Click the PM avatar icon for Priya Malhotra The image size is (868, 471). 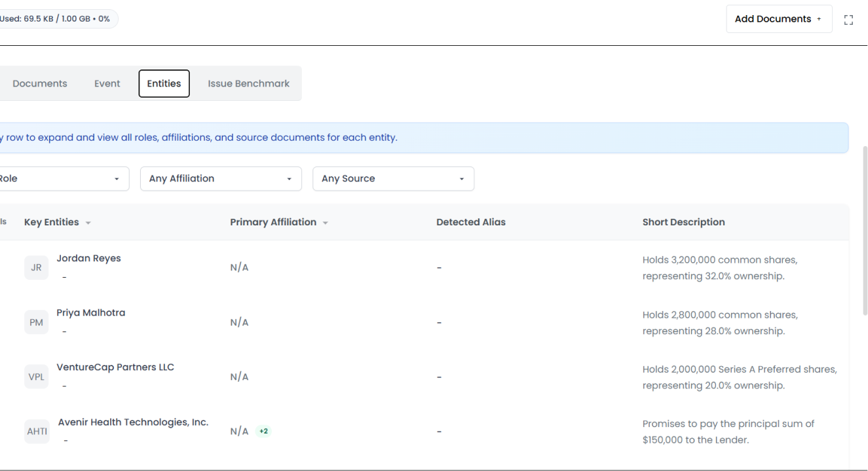point(36,322)
